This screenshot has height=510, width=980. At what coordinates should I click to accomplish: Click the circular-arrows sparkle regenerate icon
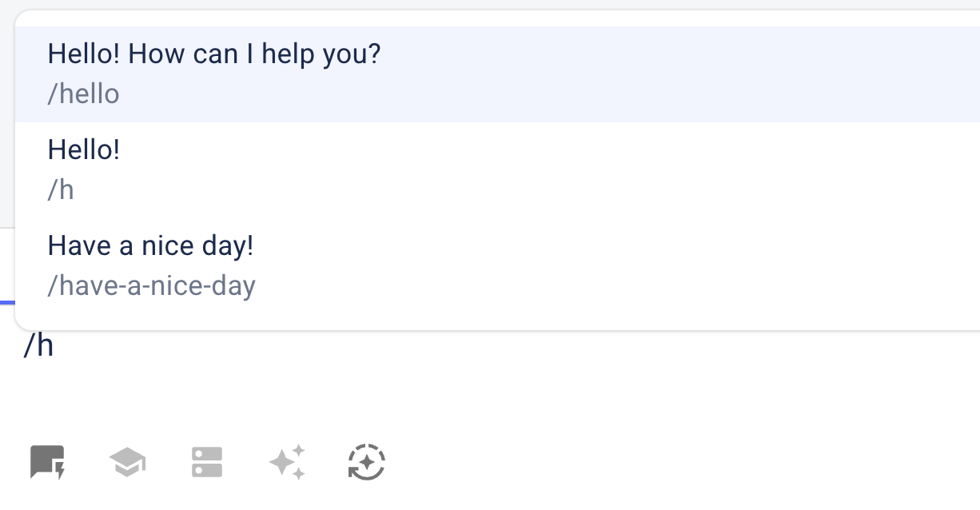click(x=367, y=462)
